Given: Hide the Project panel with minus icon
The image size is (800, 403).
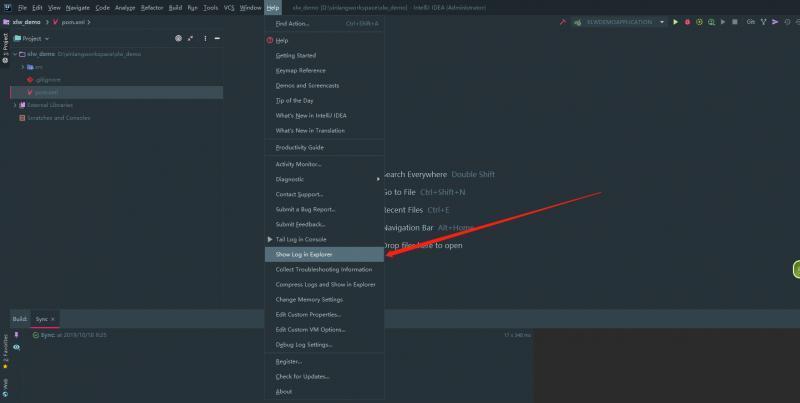Looking at the screenshot, I should tap(215, 38).
